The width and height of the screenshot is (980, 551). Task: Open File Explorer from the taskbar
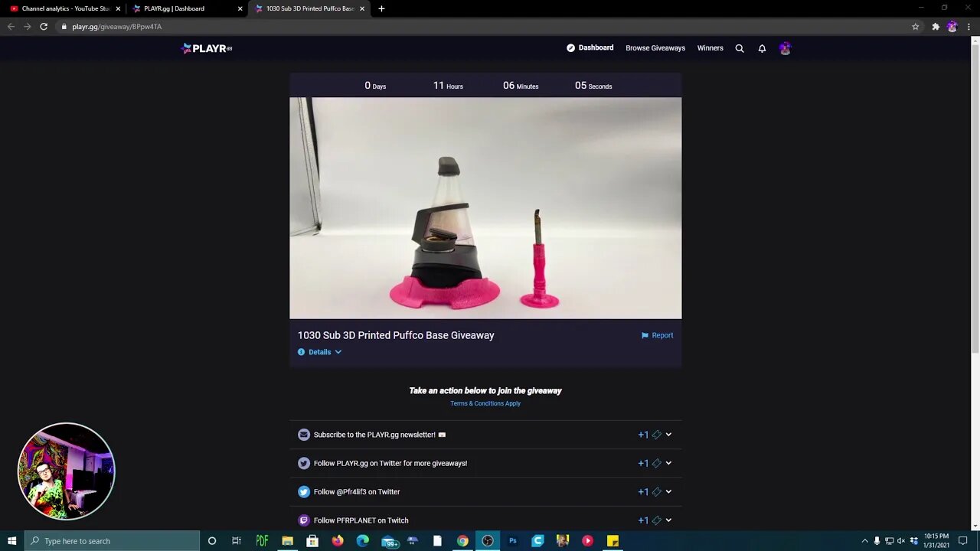tap(287, 541)
